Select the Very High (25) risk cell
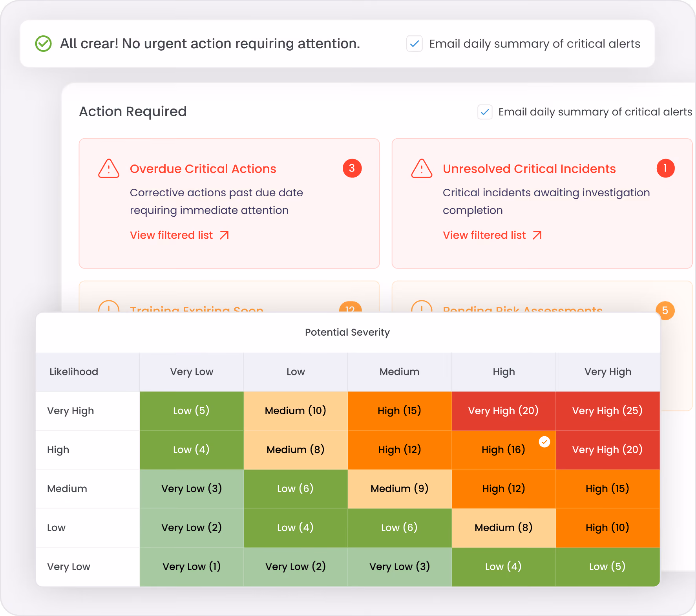This screenshot has height=616, width=696. click(x=608, y=411)
